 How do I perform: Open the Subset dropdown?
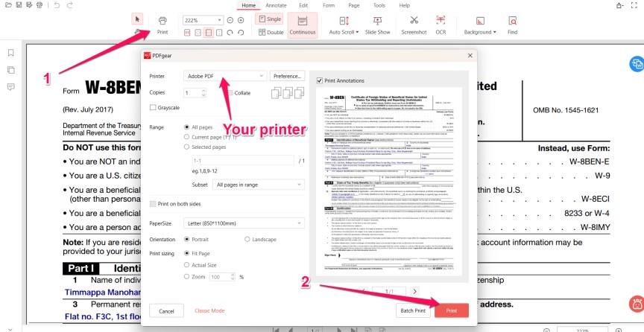(259, 185)
